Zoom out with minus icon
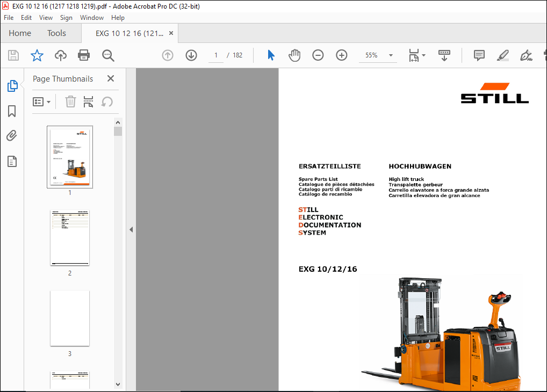 (x=318, y=55)
